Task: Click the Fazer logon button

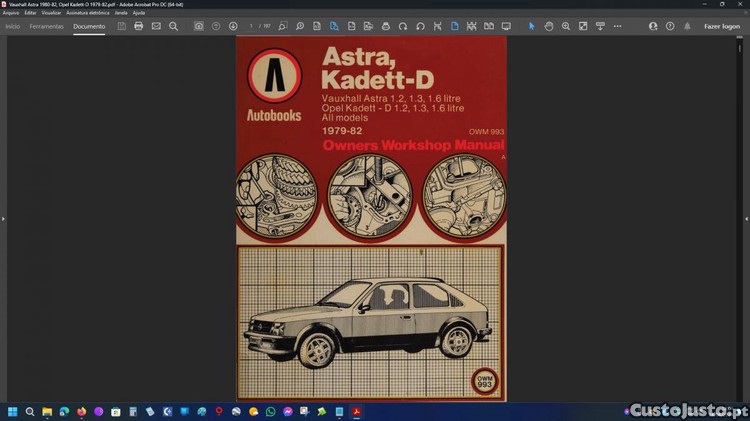Action: point(722,26)
